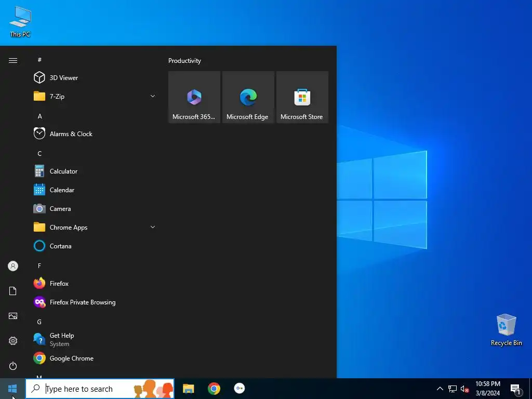The image size is (532, 399).
Task: Expand the Start menu hamburger button
Action: (x=13, y=60)
